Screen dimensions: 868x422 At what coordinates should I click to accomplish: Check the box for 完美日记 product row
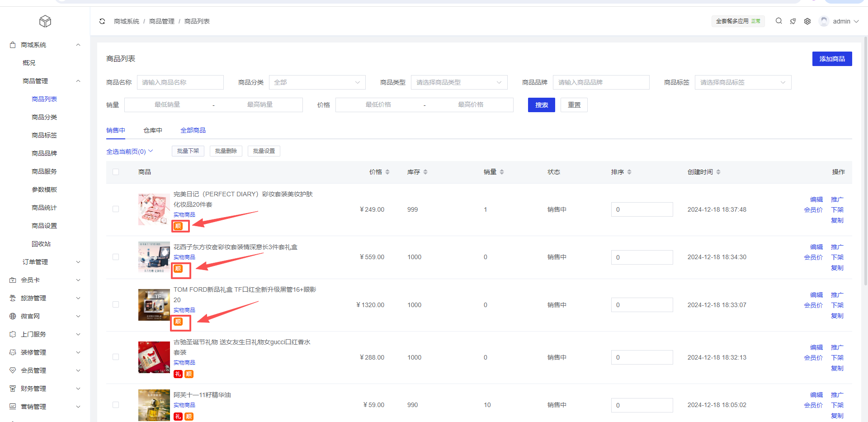coord(116,209)
